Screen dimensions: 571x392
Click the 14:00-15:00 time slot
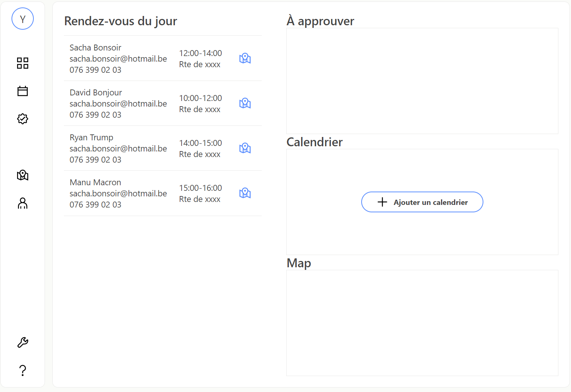click(200, 143)
